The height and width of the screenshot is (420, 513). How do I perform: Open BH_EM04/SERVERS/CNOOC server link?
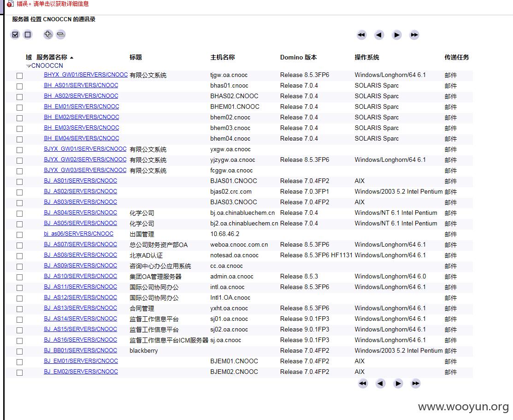click(x=82, y=138)
